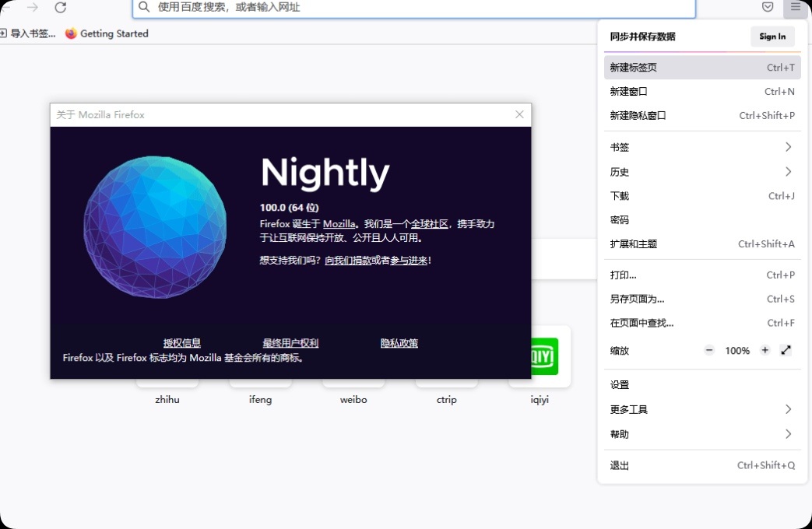Open the 隐私政策 link
Image resolution: width=812 pixels, height=529 pixels.
[x=399, y=342]
